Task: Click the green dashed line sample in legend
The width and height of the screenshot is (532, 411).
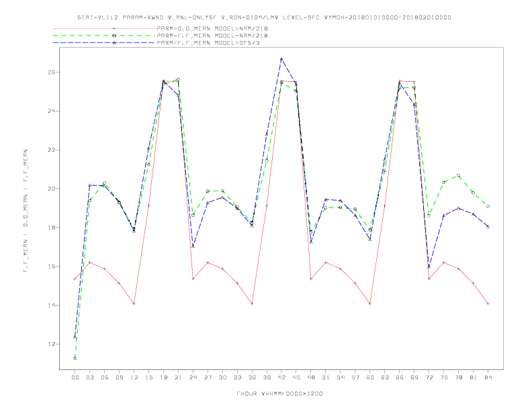Action: [x=104, y=36]
